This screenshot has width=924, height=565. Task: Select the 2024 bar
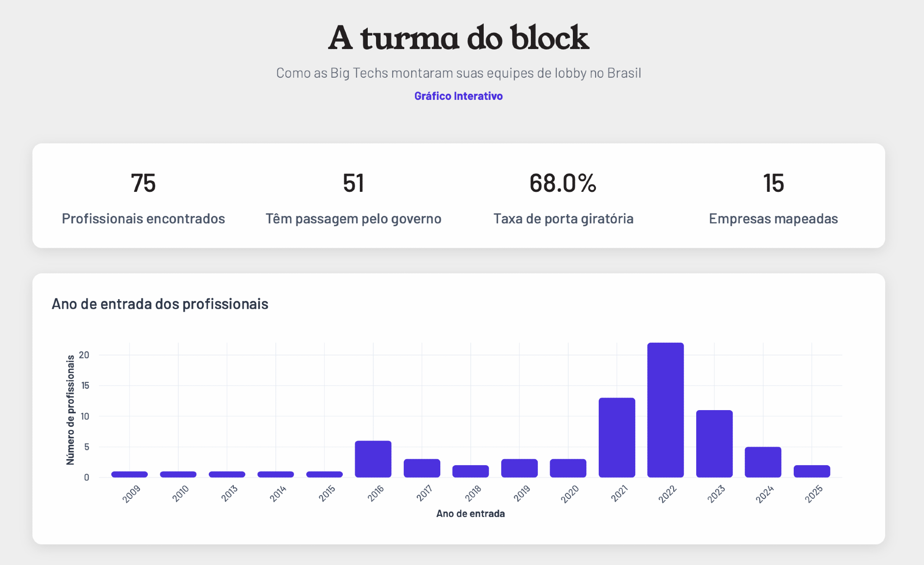pos(763,462)
